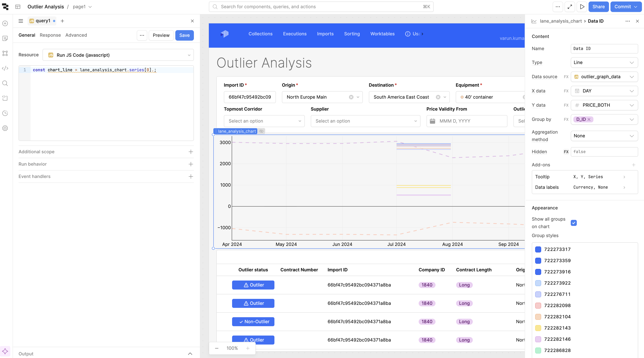Open the Advanced tab
This screenshot has height=358, width=644.
coord(76,35)
